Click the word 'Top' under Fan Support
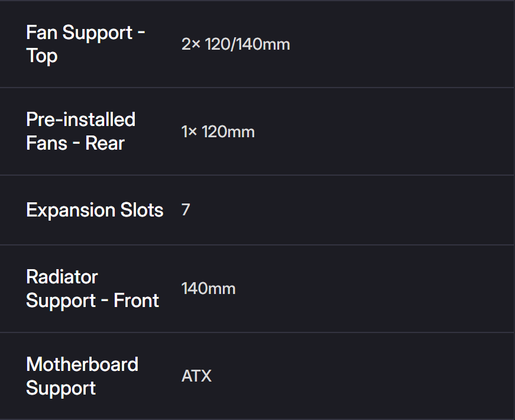The width and height of the screenshot is (515, 420). point(42,56)
